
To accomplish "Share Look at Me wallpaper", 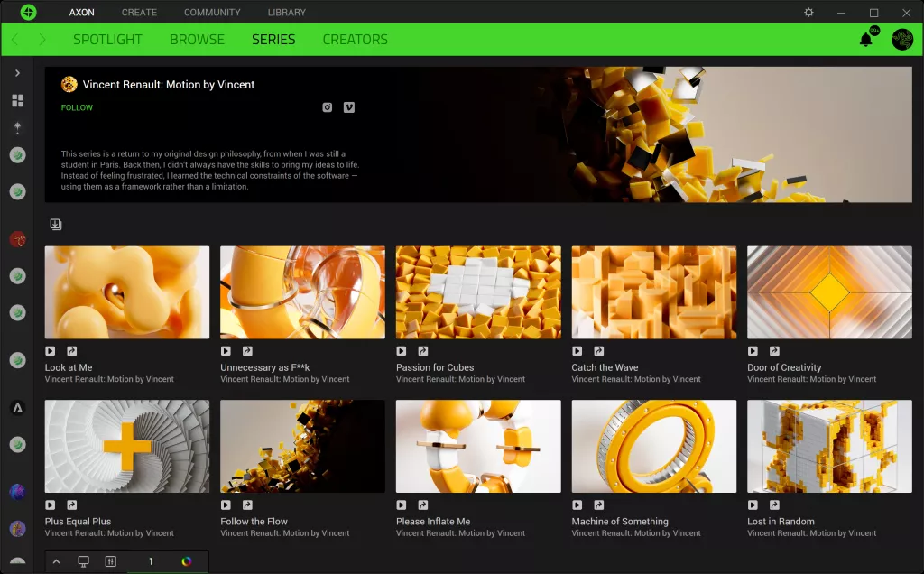I will (x=71, y=351).
